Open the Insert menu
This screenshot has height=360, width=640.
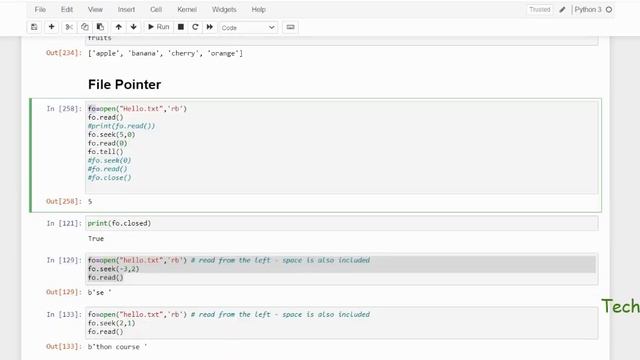126,9
